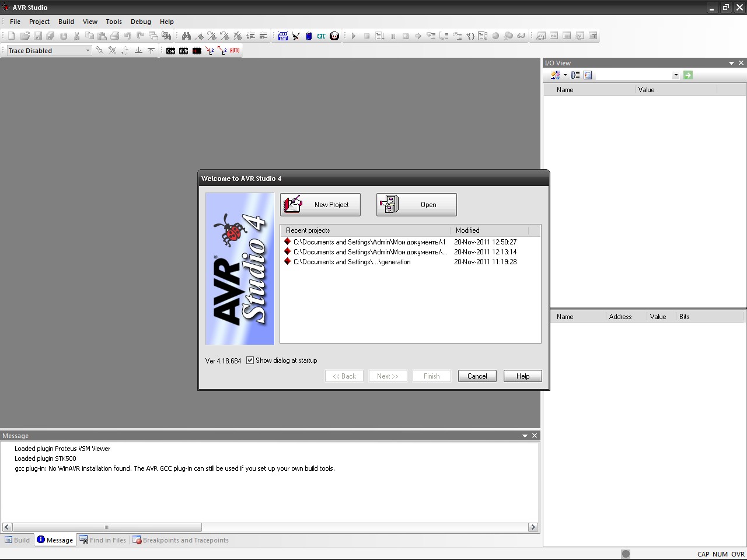Close the I/O View panel

(x=741, y=63)
